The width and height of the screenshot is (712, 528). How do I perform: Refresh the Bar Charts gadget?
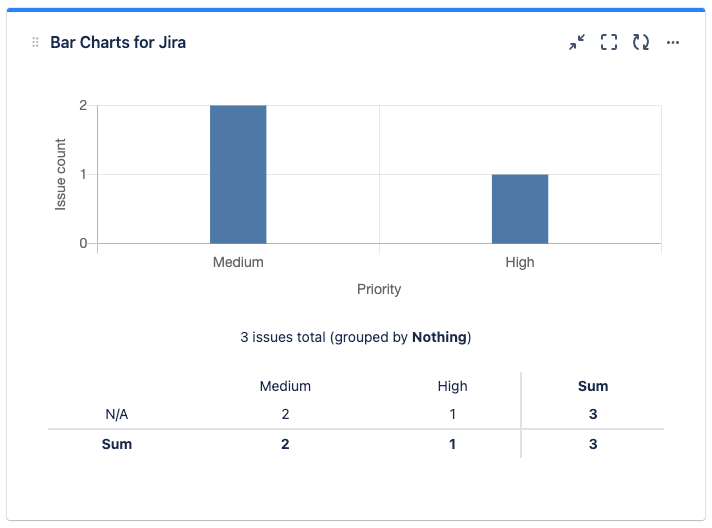point(641,42)
